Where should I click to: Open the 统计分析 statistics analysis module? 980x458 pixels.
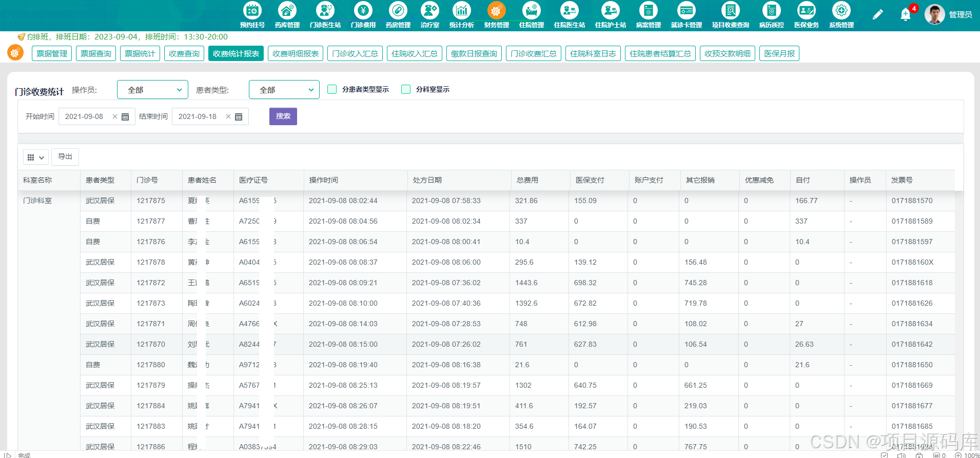pos(461,15)
